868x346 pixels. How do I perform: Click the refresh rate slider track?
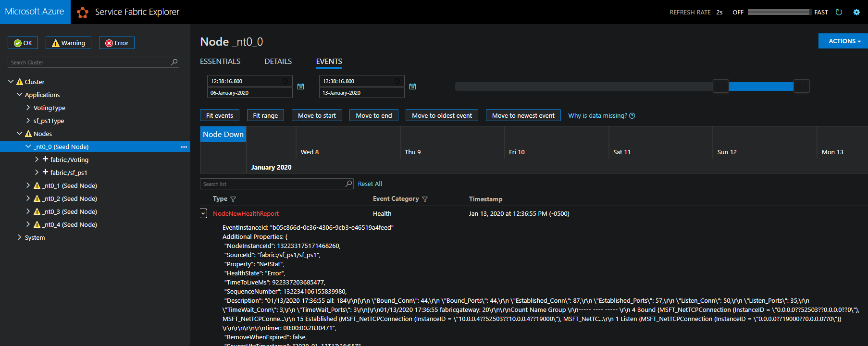point(779,12)
